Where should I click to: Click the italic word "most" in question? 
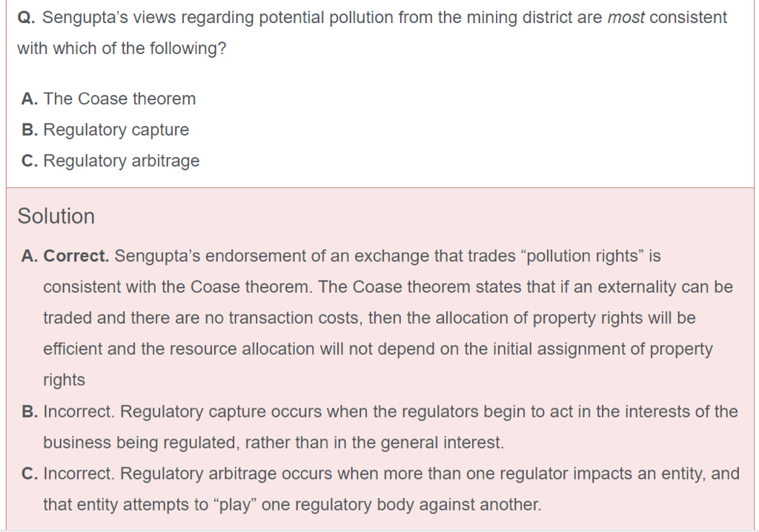tap(626, 17)
